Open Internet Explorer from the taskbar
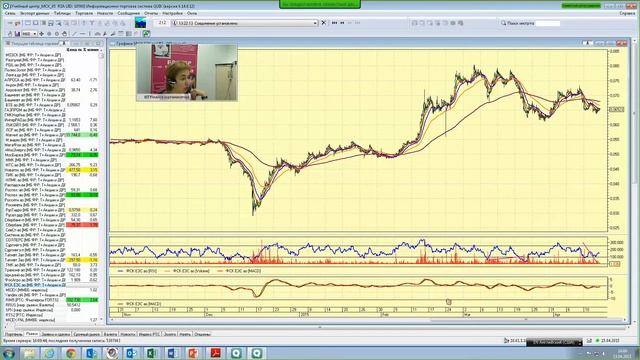Viewport: 640px width, 360px height. (x=50, y=353)
